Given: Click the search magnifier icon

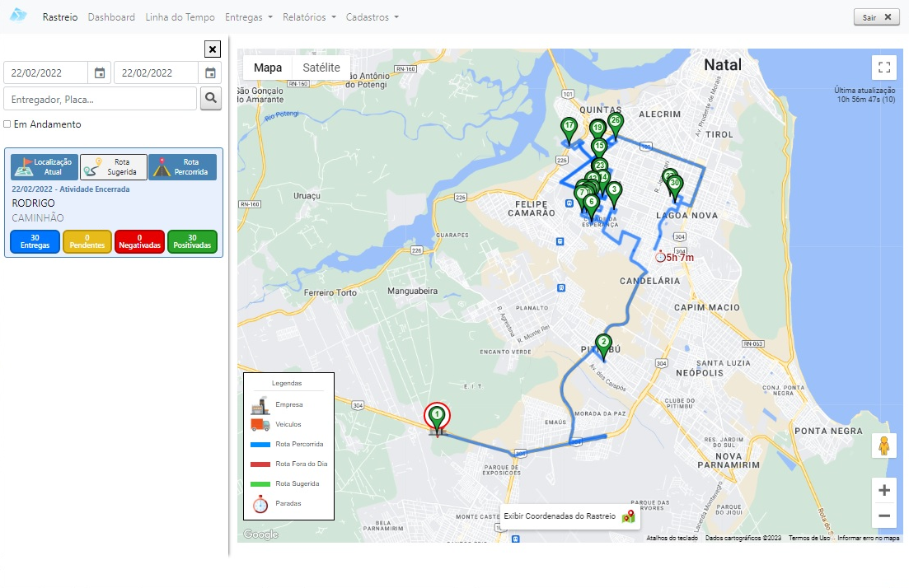Looking at the screenshot, I should [211, 99].
